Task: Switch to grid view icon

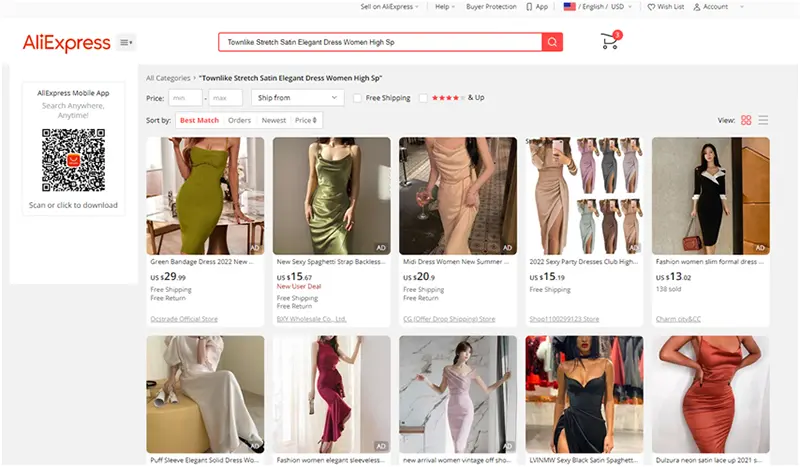Action: click(746, 120)
